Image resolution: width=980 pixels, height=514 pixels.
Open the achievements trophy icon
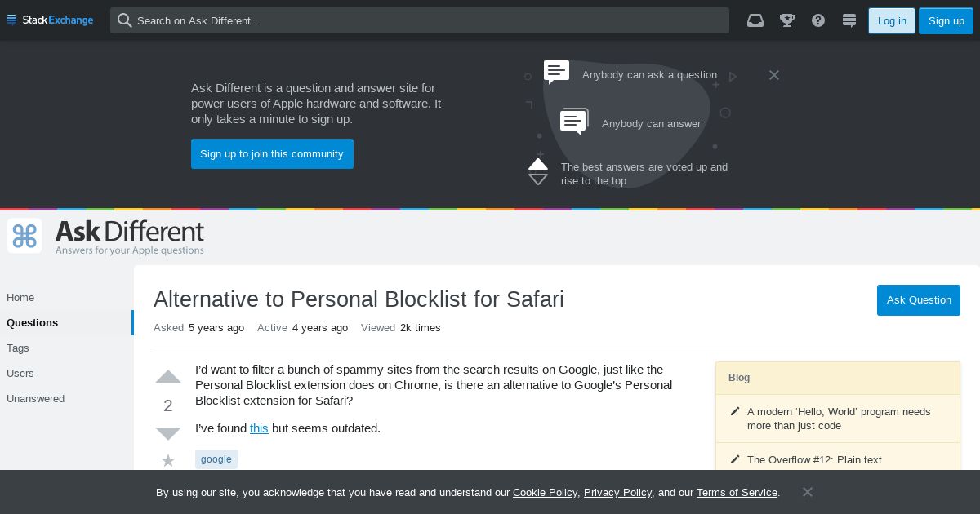tap(787, 20)
